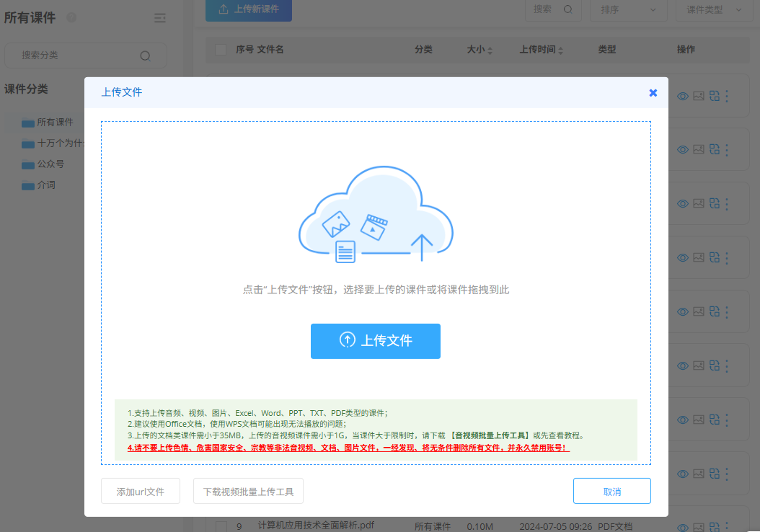
Task: Click the magnifier icon in the 搜索分类 box
Action: click(145, 56)
